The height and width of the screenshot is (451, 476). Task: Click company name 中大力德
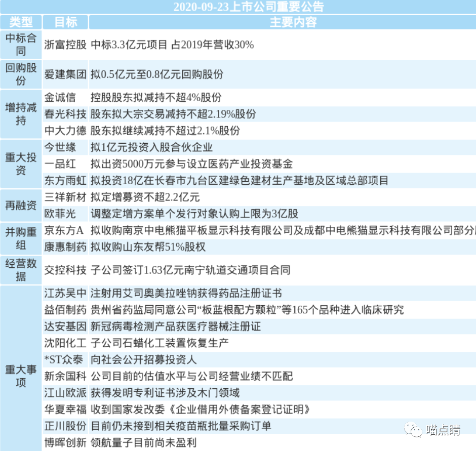(x=65, y=131)
